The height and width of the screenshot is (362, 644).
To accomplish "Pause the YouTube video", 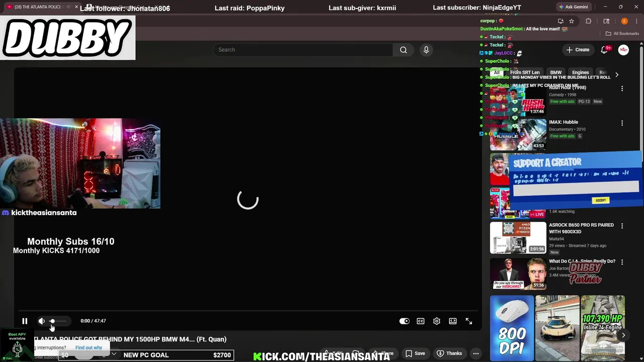I will coord(25,321).
